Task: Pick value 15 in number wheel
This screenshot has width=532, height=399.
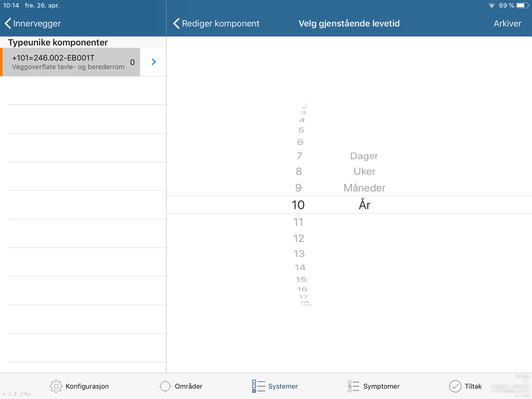Action: (x=301, y=279)
